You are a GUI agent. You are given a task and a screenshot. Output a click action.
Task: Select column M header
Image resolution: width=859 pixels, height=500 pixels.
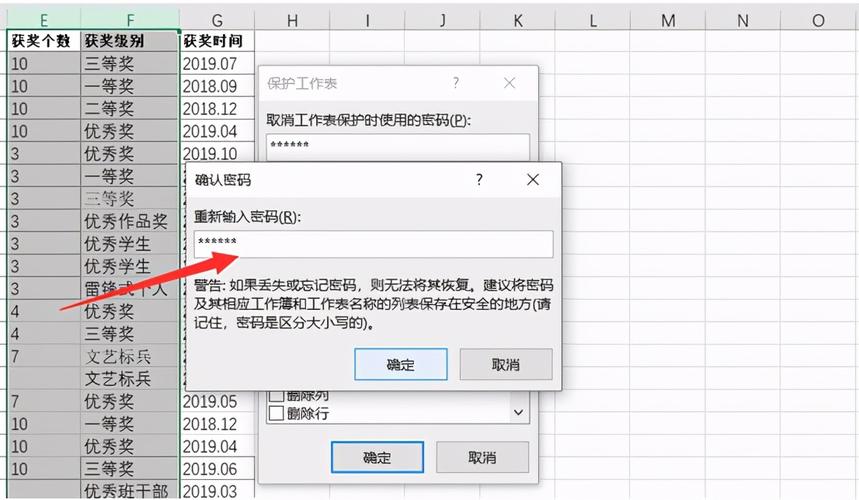(667, 20)
